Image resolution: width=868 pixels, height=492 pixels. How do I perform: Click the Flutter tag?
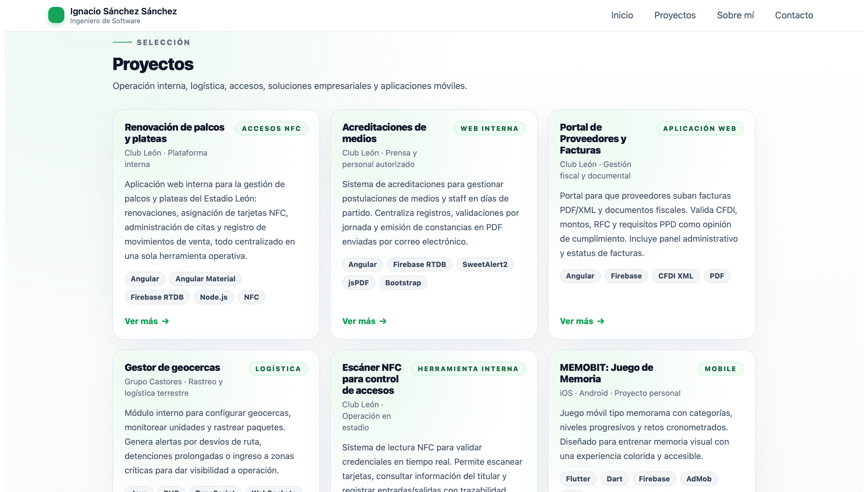(x=578, y=479)
